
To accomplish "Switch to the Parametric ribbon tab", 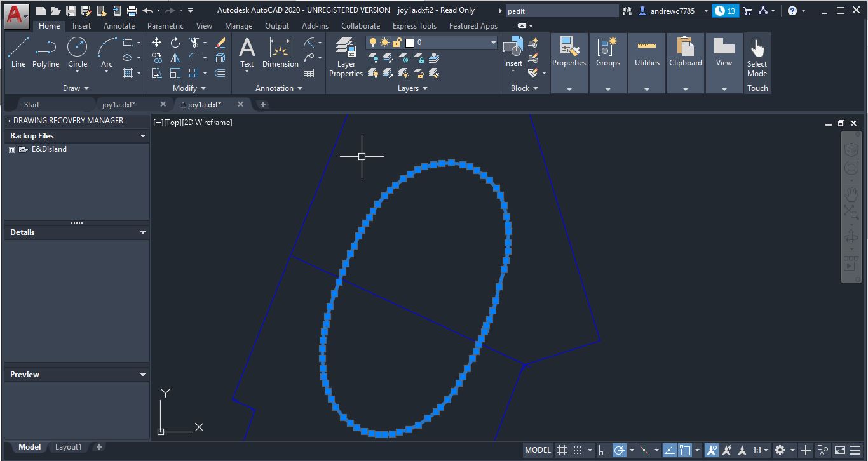I will click(165, 26).
